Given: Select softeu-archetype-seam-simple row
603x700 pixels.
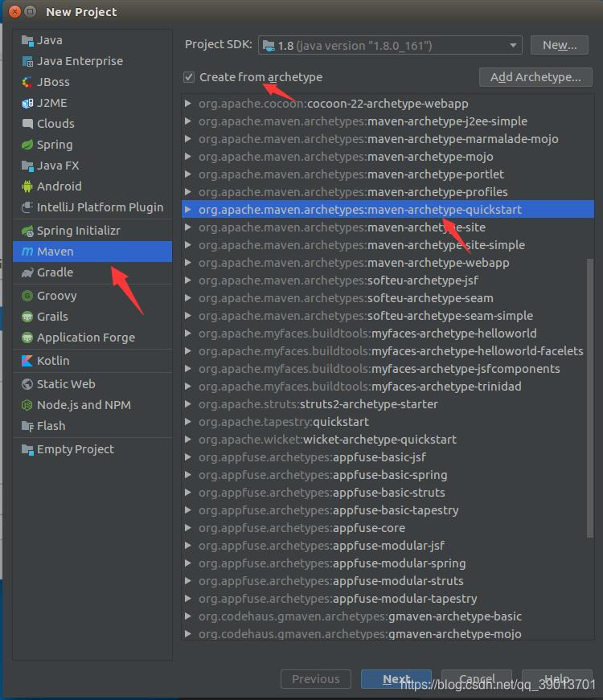Looking at the screenshot, I should tap(388, 316).
